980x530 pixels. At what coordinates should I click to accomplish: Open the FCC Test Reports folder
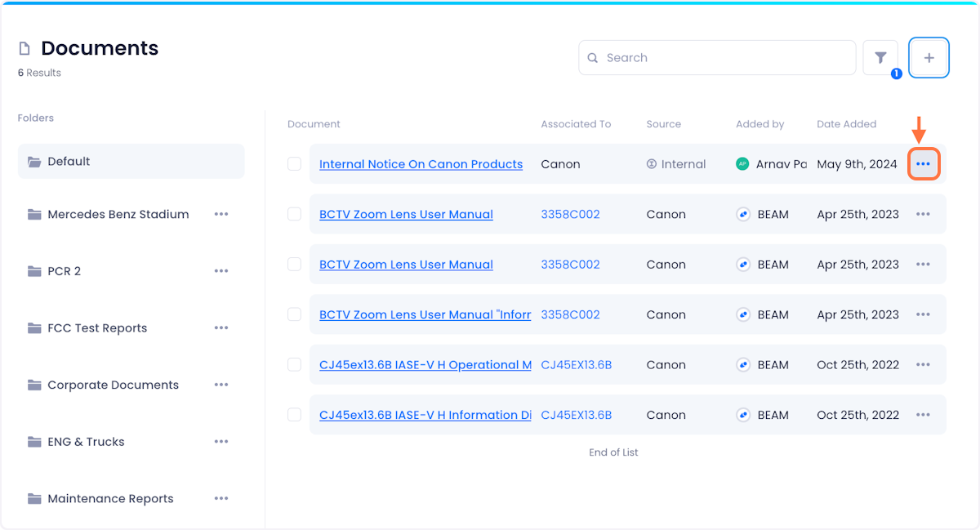click(x=87, y=328)
